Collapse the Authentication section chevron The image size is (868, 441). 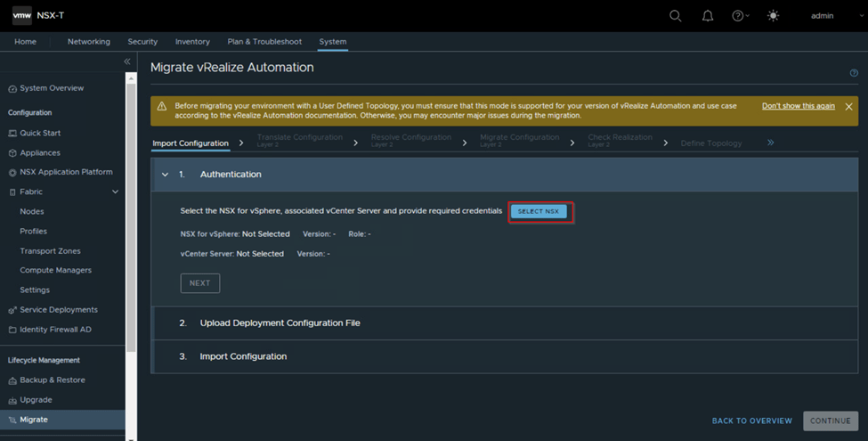point(166,175)
